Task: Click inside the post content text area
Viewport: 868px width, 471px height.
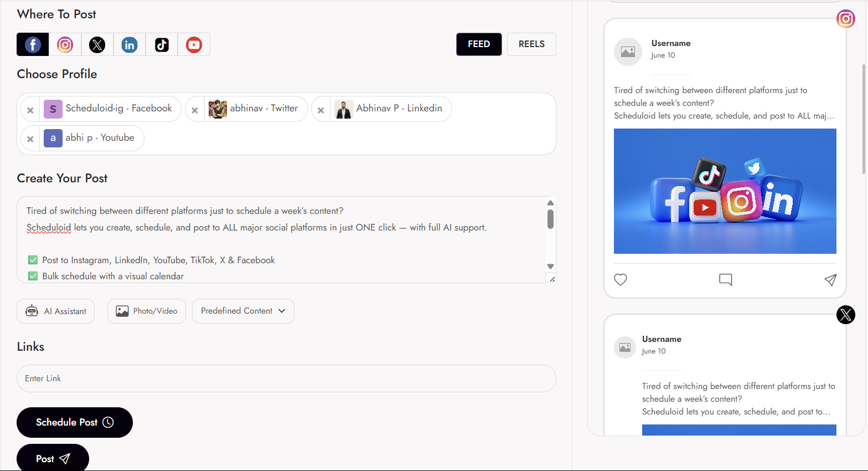Action: pos(281,239)
